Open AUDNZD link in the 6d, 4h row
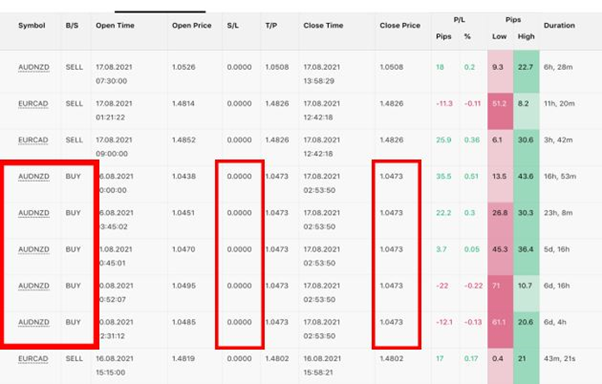This screenshot has width=602, height=384. (x=34, y=323)
